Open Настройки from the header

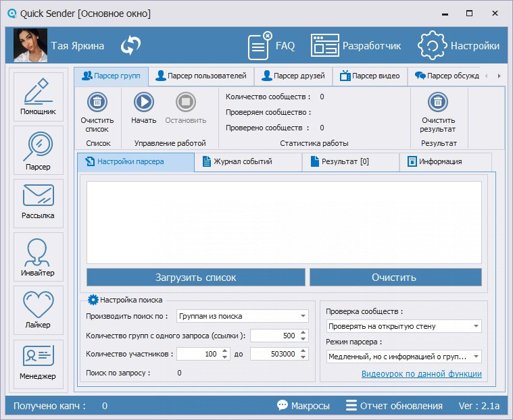[x=460, y=46]
